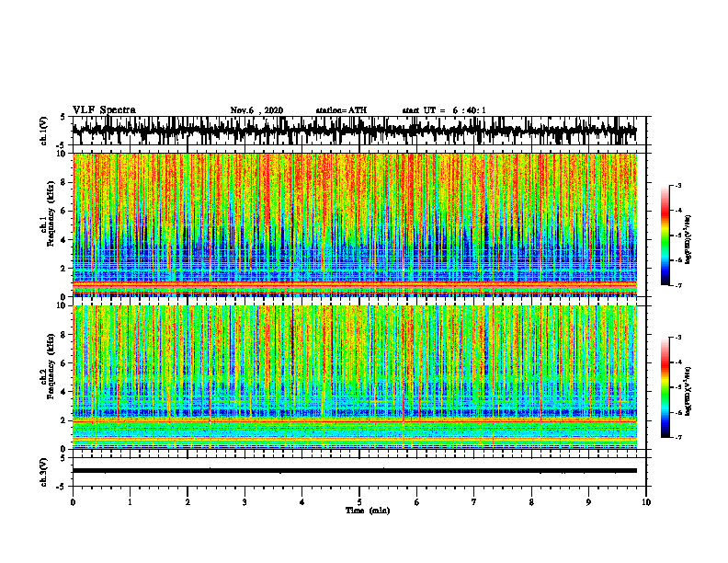
Task: Click the ch.1(V) top tick label "5"
Action: coord(63,118)
